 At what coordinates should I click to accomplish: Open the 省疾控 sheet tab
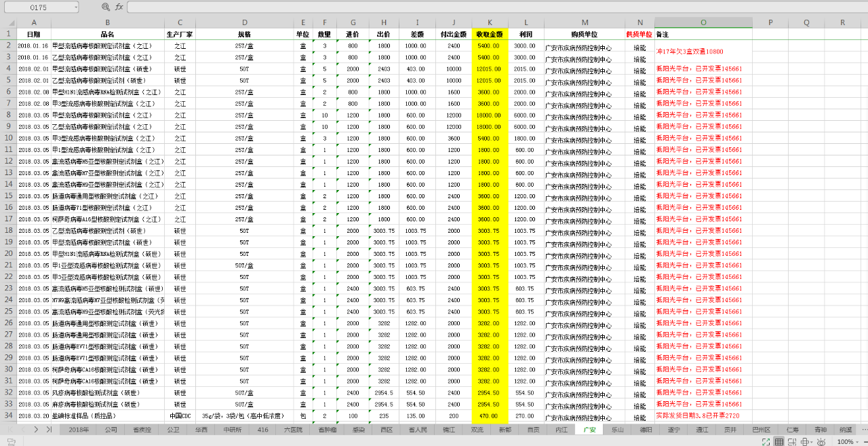pos(142,430)
